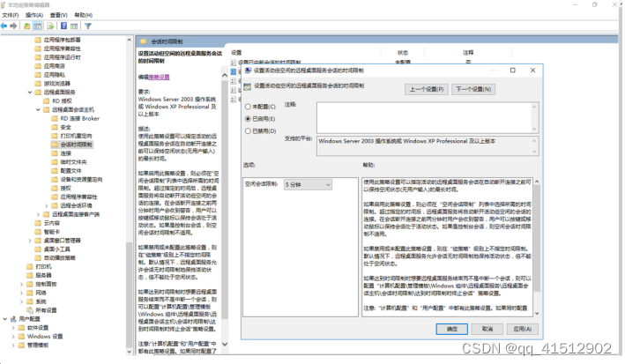Screen dimensions: 625x364
Task: Collapse the 远程桌面服务 tree node
Action: [30, 92]
